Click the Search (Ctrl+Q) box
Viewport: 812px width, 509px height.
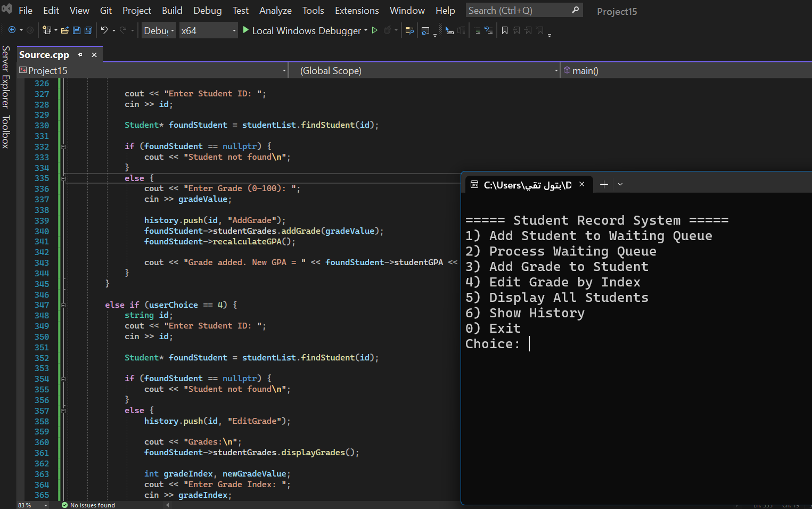coord(519,11)
